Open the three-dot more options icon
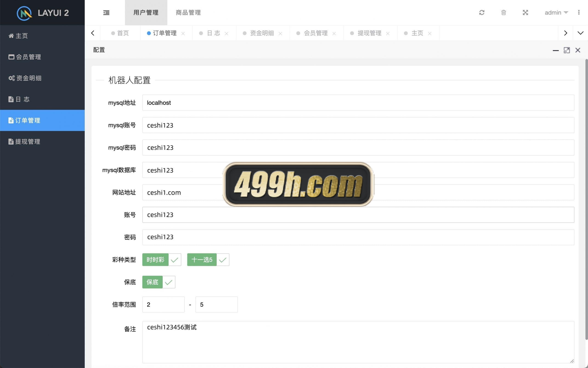The width and height of the screenshot is (588, 368). tap(579, 12)
